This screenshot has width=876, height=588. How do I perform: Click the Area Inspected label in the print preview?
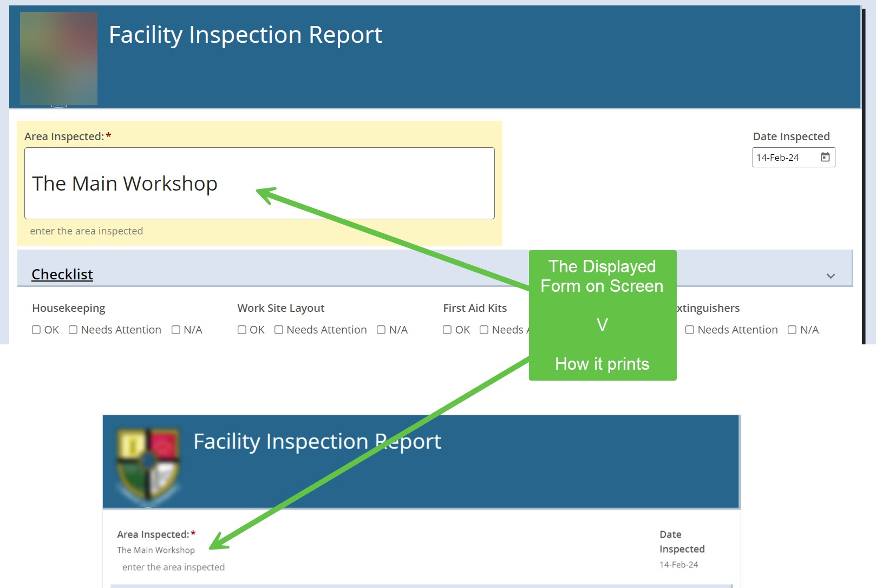point(153,534)
